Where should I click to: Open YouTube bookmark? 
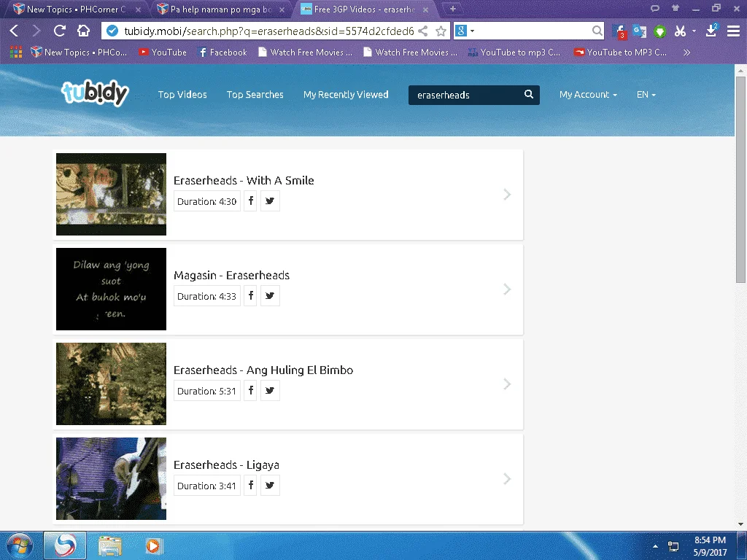point(163,52)
